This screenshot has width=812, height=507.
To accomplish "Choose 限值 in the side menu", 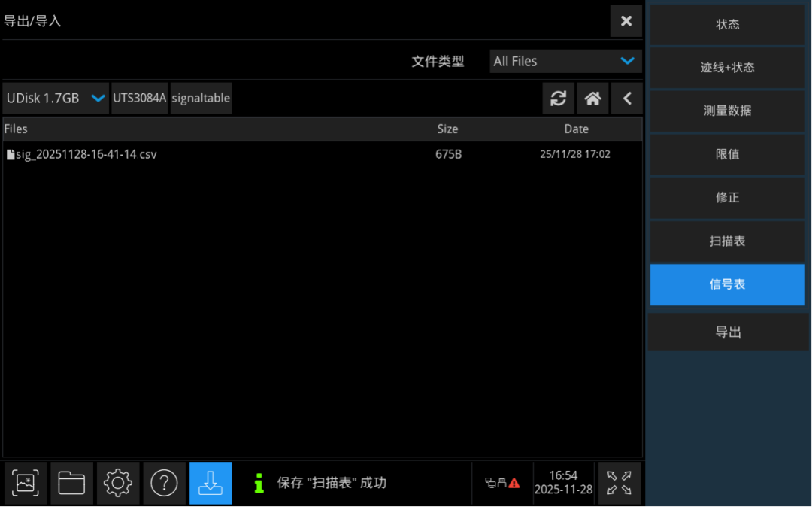I will (728, 154).
